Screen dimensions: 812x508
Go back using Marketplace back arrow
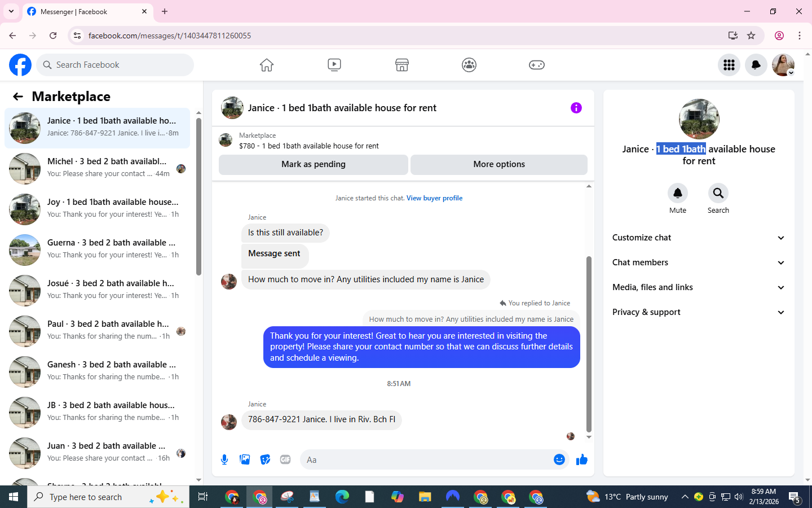click(18, 97)
